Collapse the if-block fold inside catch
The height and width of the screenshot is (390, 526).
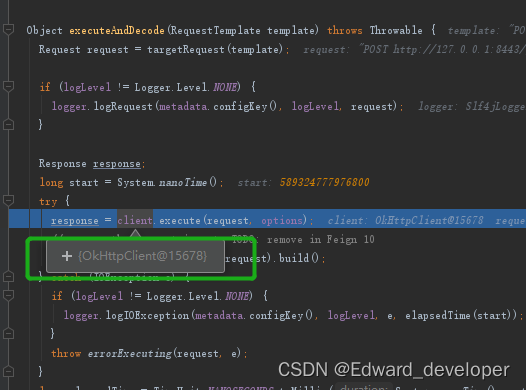(x=8, y=295)
